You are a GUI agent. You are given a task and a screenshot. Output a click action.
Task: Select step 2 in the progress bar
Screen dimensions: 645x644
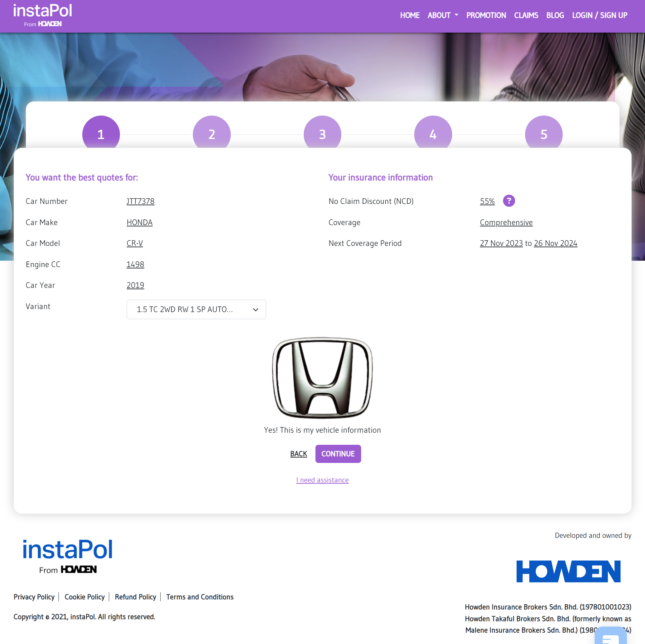click(x=211, y=134)
